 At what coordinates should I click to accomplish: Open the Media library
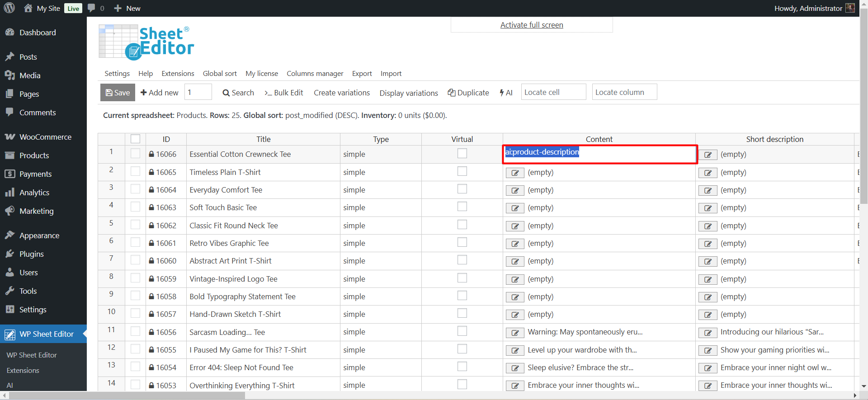click(x=30, y=75)
